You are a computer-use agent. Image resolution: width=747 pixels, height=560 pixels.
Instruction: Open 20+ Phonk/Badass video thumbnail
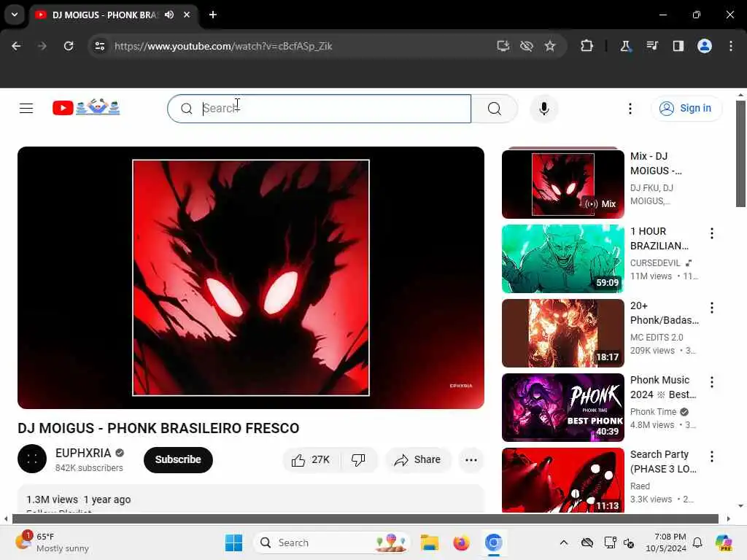tap(562, 332)
